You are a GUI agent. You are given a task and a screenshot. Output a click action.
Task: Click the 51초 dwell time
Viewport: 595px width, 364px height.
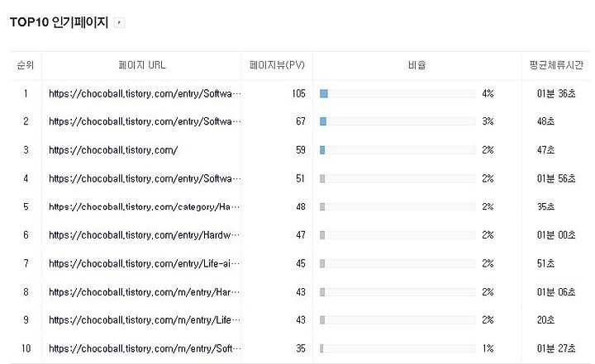[545, 263]
